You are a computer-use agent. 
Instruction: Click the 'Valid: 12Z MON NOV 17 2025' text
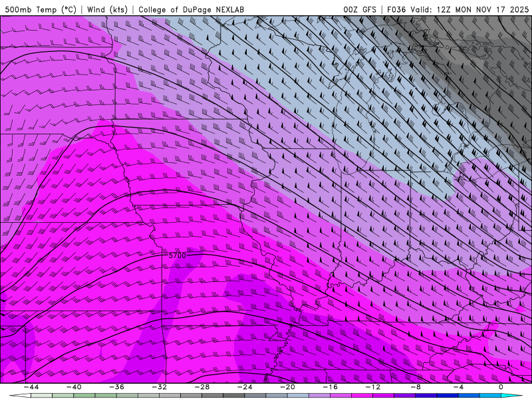pos(469,9)
